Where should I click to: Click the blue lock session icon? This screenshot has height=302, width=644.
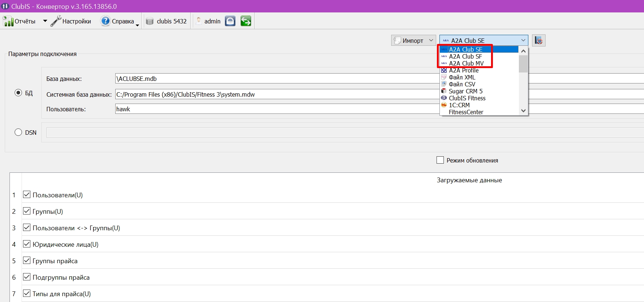pyautogui.click(x=230, y=21)
